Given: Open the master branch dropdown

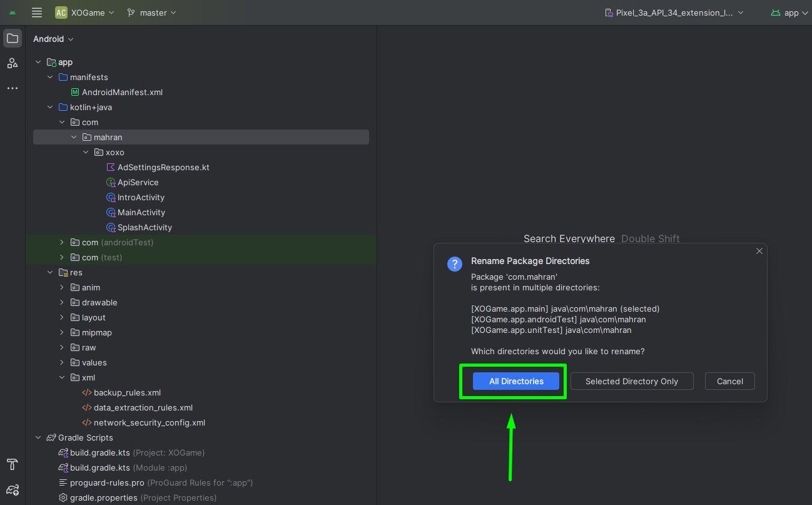Looking at the screenshot, I should [151, 13].
